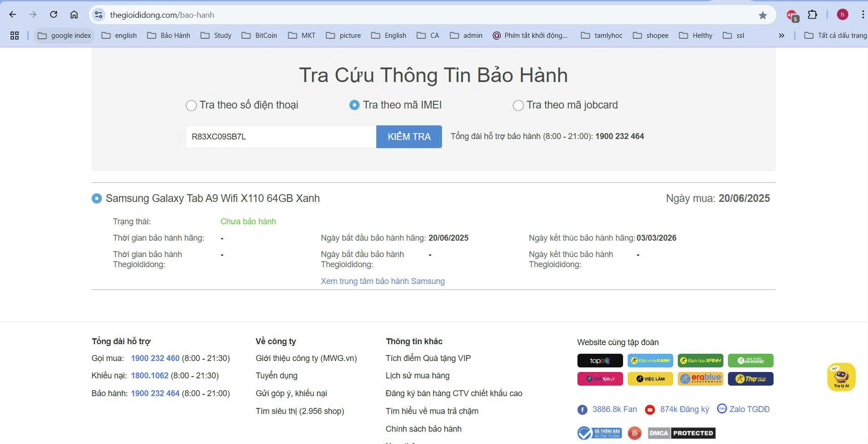868x444 pixels.
Task: Click the red certification seal badge
Action: tap(634, 433)
